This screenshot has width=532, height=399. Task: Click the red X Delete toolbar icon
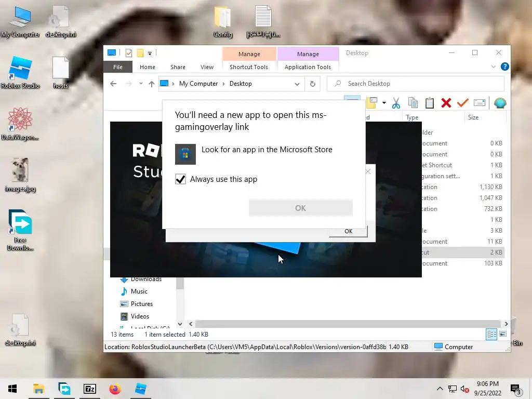(x=446, y=103)
